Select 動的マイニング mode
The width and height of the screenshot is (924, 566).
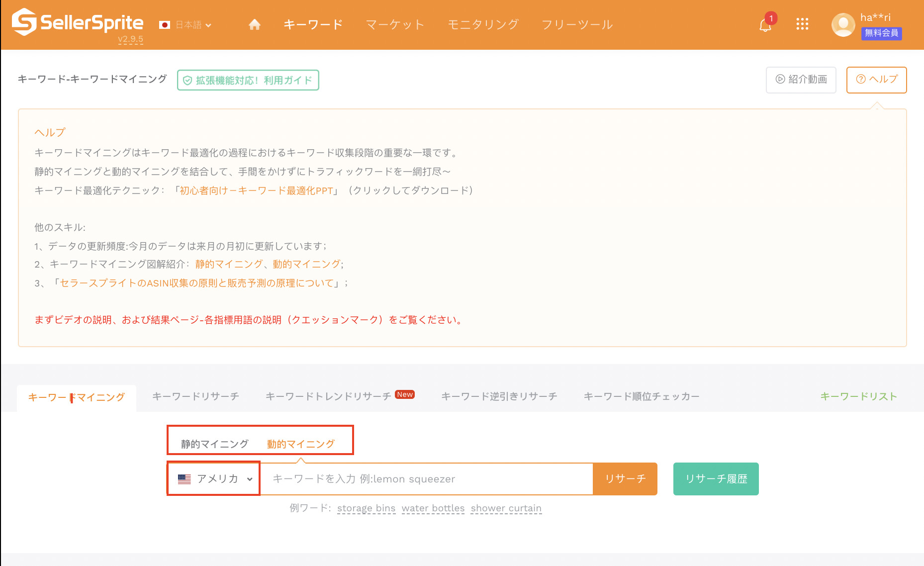pyautogui.click(x=301, y=444)
